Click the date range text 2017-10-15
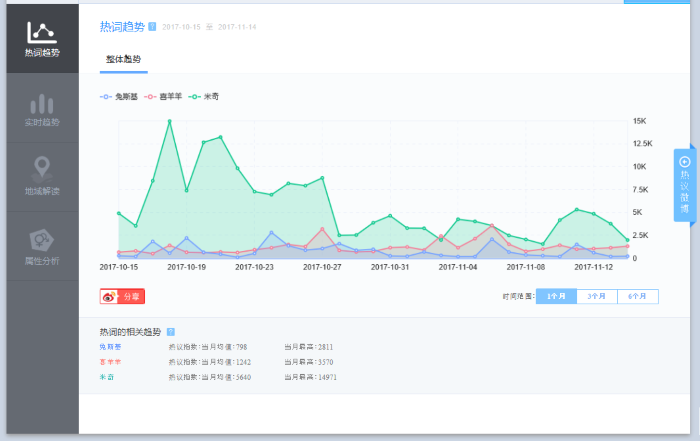700x441 pixels. tap(182, 27)
